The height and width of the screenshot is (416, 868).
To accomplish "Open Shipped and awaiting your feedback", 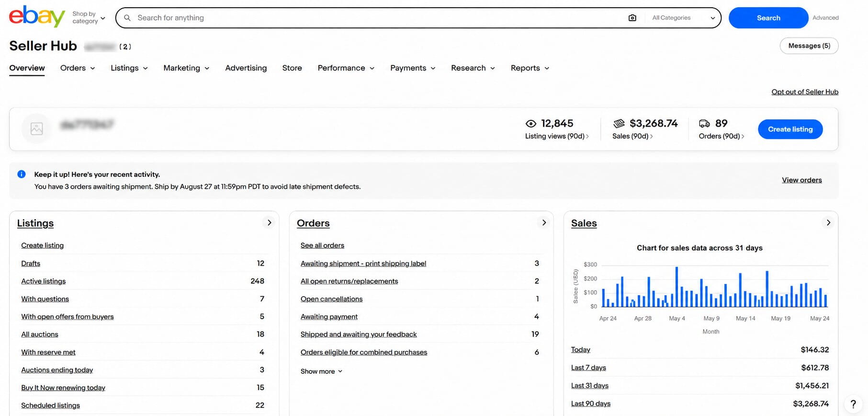I will [359, 335].
